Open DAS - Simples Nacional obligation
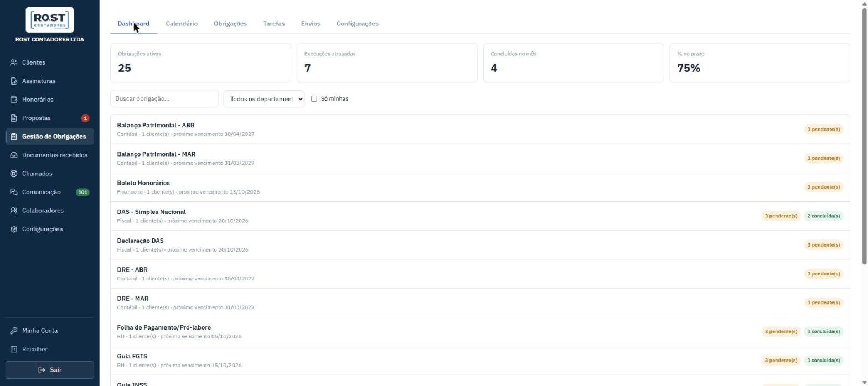The image size is (868, 386). (x=480, y=216)
